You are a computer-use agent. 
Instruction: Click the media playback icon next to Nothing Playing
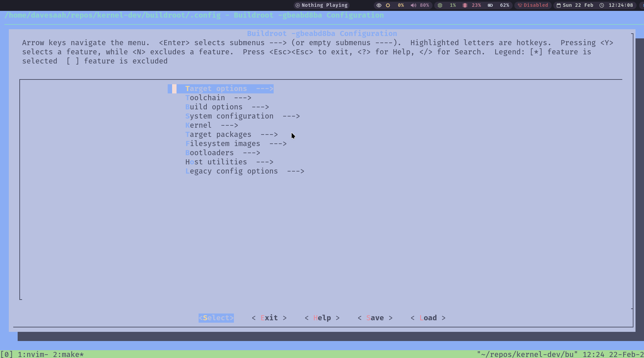pos(298,5)
